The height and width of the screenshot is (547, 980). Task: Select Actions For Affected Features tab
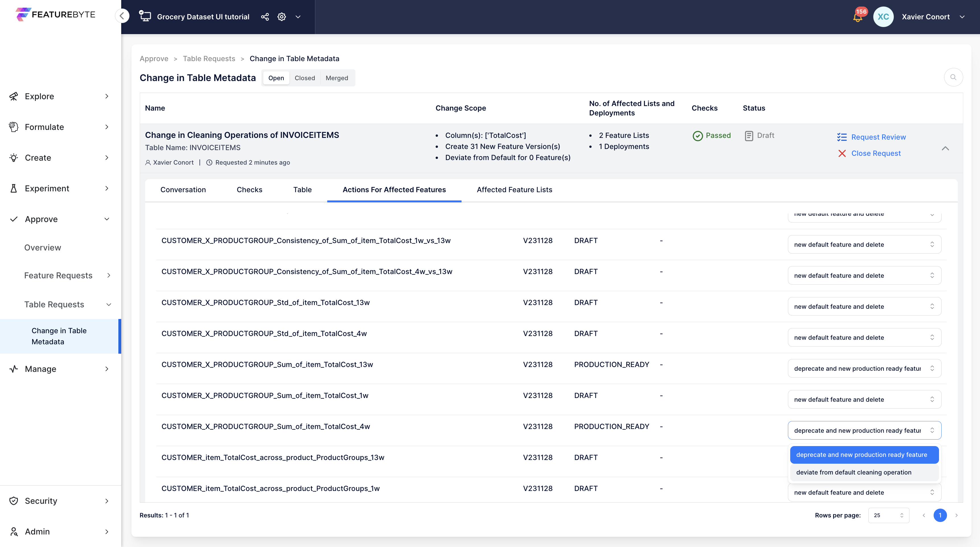tap(394, 190)
